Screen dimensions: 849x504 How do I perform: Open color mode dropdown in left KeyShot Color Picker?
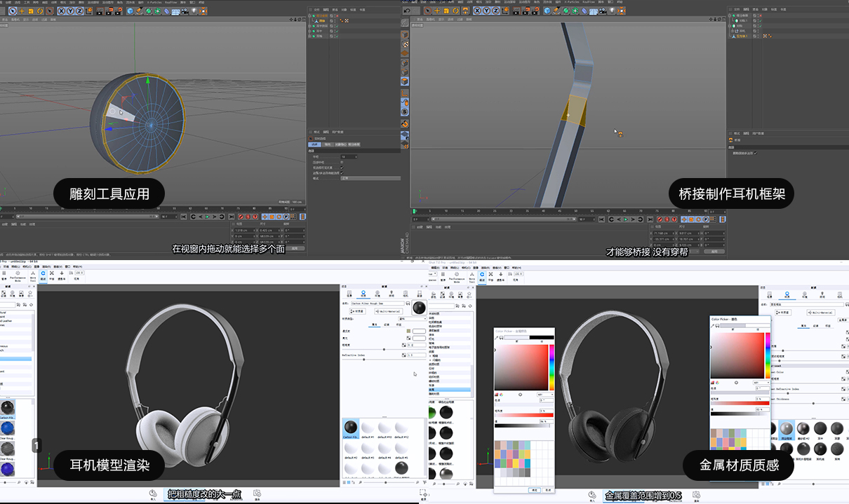(x=545, y=395)
